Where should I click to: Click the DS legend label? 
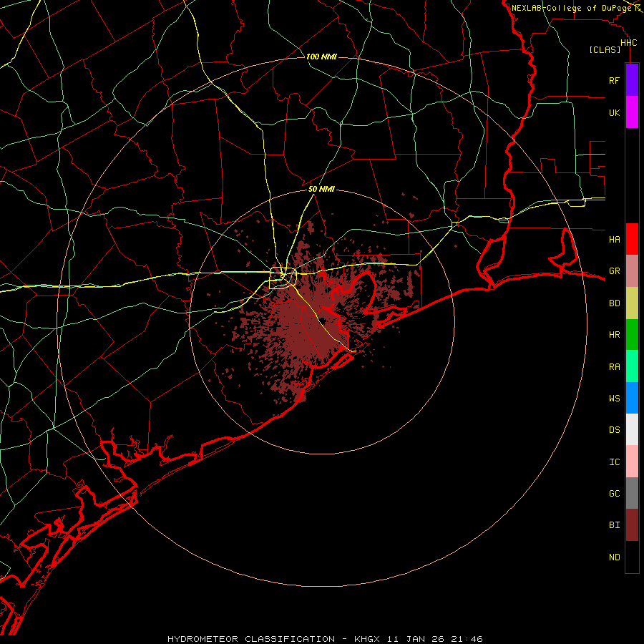(614, 429)
